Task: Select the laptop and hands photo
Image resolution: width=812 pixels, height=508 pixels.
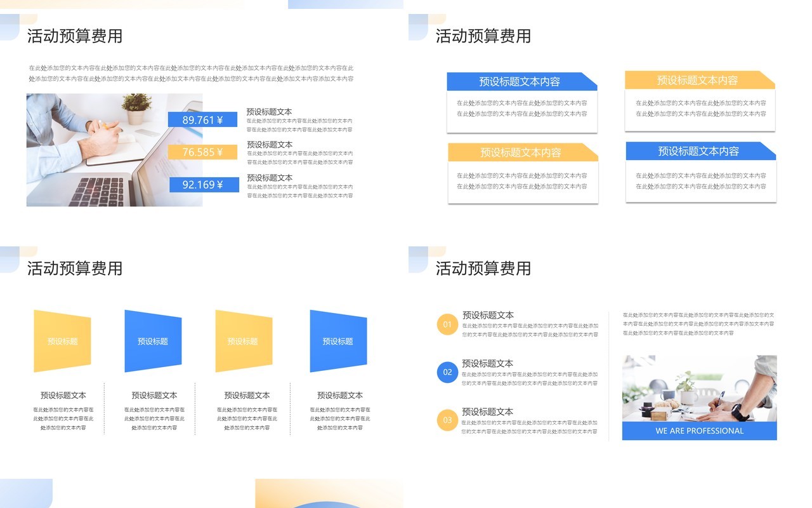Action: click(x=114, y=150)
